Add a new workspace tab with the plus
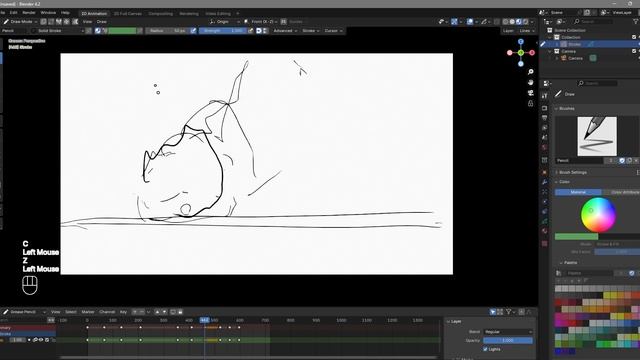 pyautogui.click(x=238, y=13)
